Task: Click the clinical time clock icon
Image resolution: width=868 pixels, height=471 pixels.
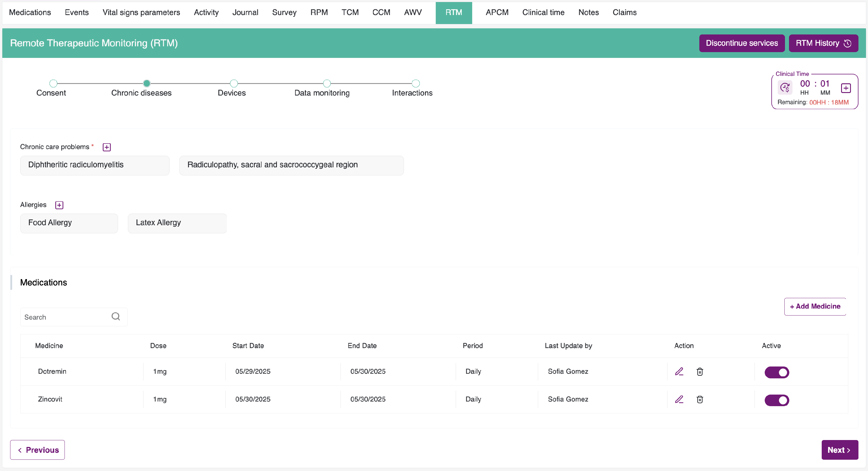Action: [x=785, y=88]
